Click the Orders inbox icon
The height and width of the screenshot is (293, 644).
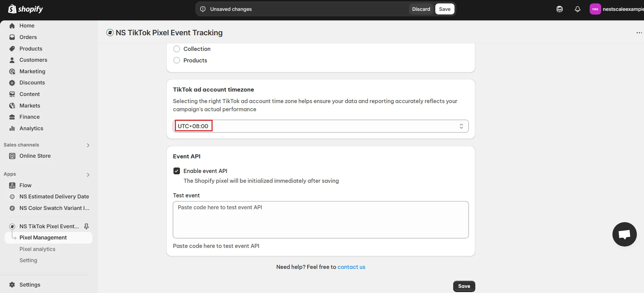tap(12, 37)
